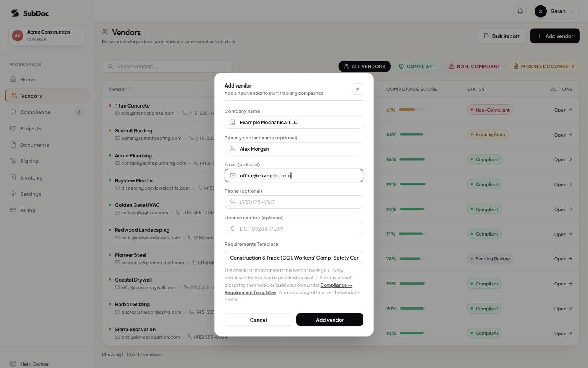
Task: Click Sarah's S avatar
Action: tap(541, 11)
